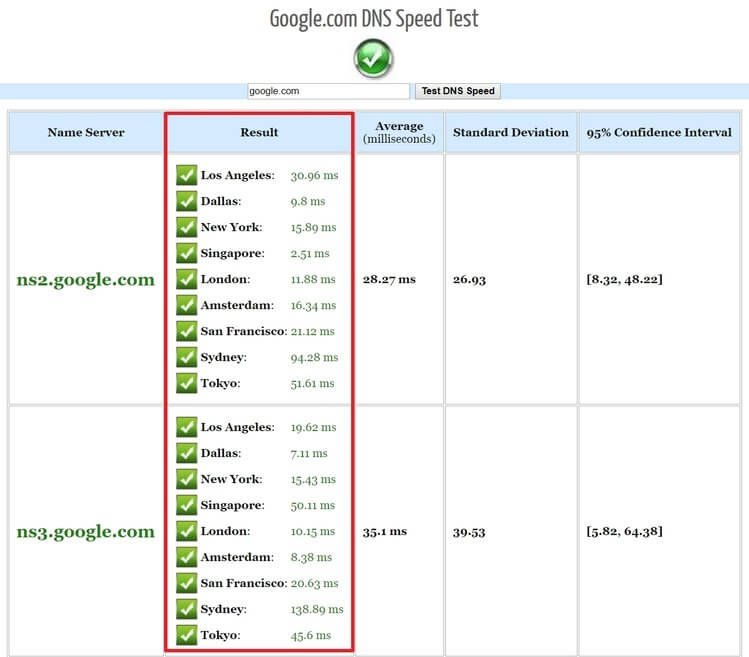Select the 15.43 ms New York value
The width and height of the screenshot is (749, 657).
click(313, 479)
